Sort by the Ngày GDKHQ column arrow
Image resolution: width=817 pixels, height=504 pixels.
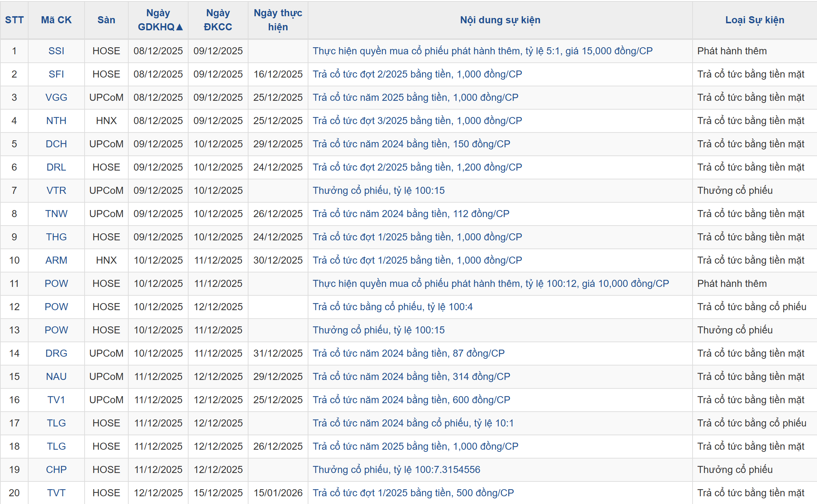pyautogui.click(x=179, y=27)
